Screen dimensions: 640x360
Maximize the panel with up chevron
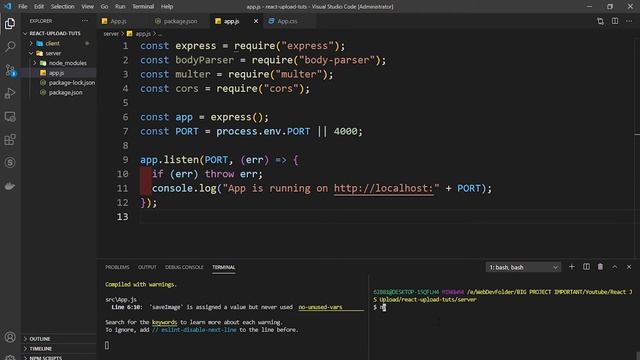coord(615,267)
